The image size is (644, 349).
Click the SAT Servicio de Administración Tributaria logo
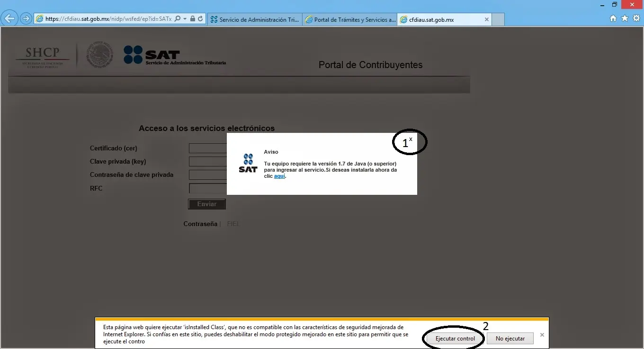point(175,55)
